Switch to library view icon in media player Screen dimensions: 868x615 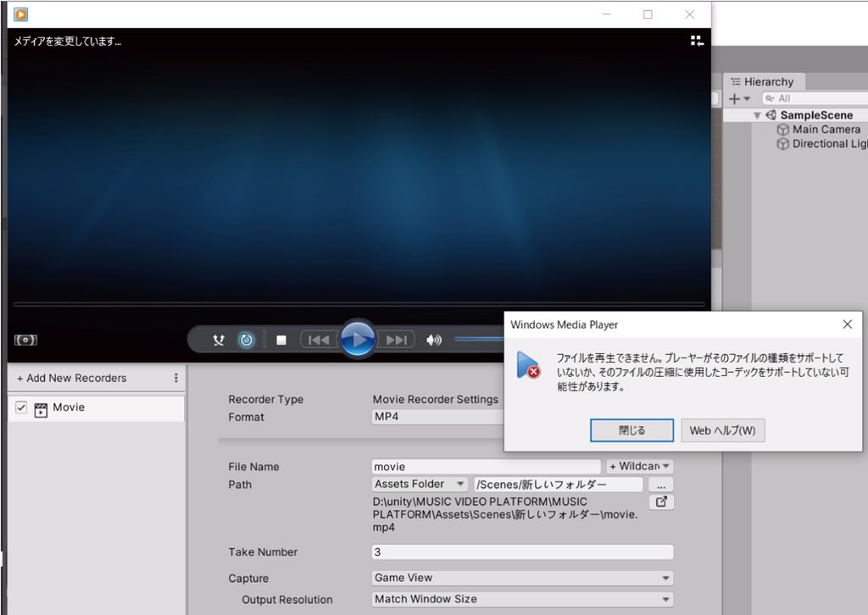(697, 41)
